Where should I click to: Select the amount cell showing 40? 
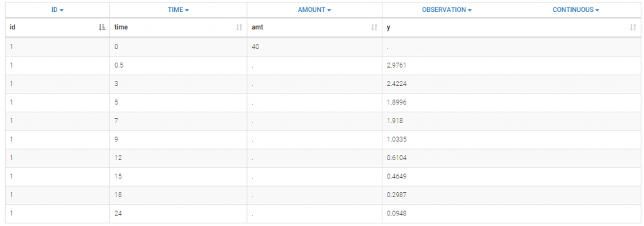click(314, 46)
